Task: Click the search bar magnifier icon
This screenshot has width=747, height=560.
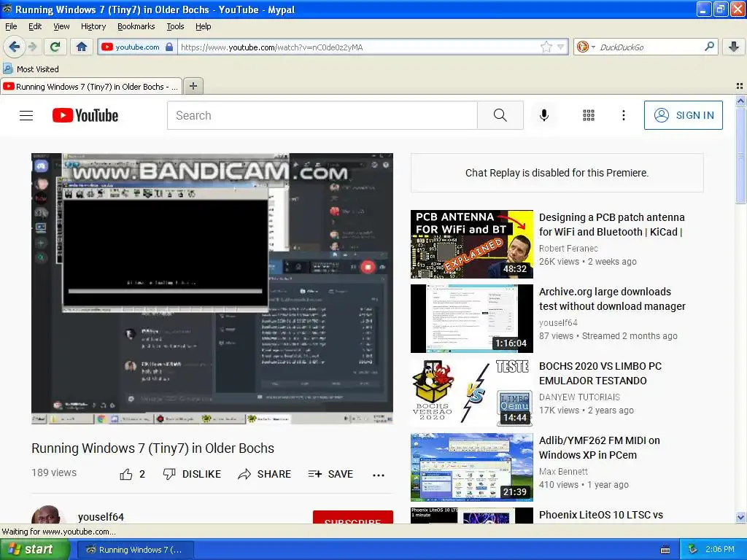Action: point(709,46)
